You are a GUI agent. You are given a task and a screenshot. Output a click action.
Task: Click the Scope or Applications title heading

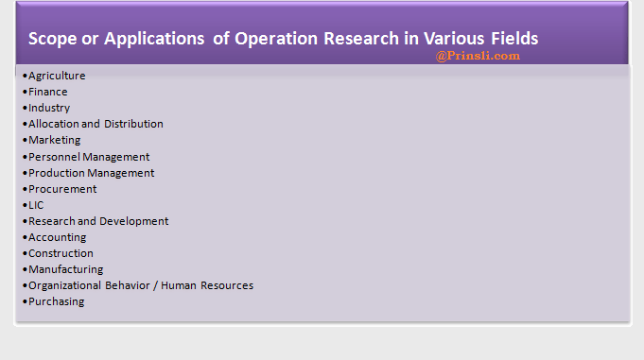tap(283, 39)
